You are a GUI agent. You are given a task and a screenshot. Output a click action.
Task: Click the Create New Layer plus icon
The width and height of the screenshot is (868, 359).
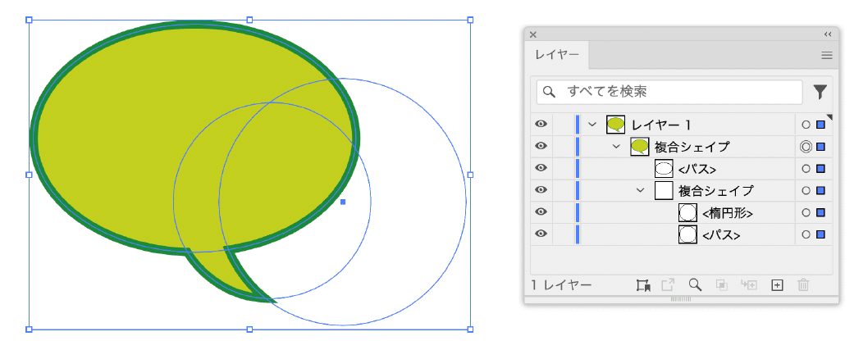point(777,285)
